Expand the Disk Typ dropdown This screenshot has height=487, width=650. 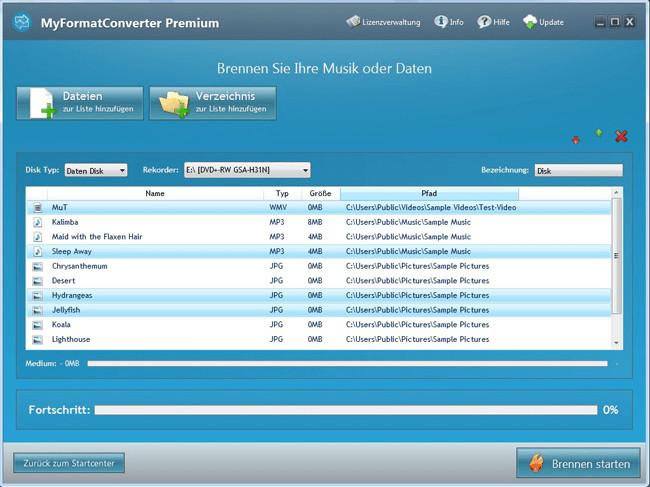[x=96, y=171]
